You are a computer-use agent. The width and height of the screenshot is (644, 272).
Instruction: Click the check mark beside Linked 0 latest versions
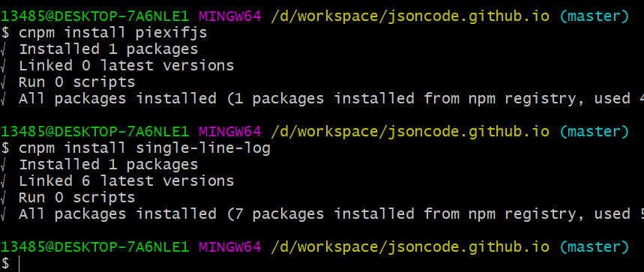click(x=2, y=66)
